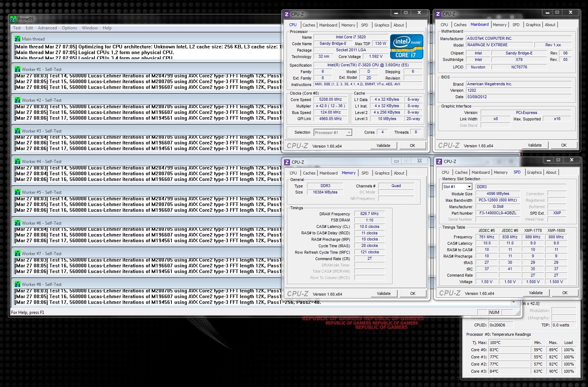Click the Memory Size 16384 MBytes field
This screenshot has height=387, width=588.
tap(325, 192)
